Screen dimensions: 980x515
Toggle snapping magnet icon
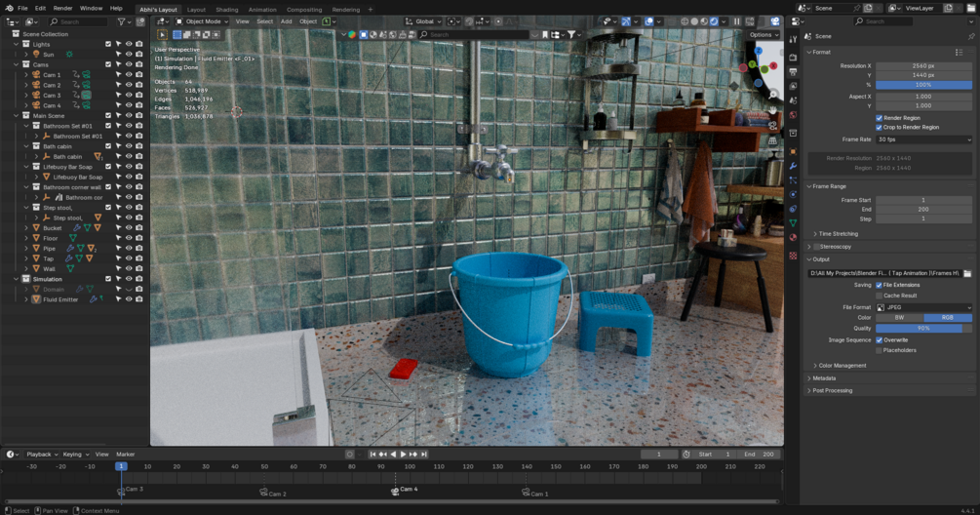[469, 21]
